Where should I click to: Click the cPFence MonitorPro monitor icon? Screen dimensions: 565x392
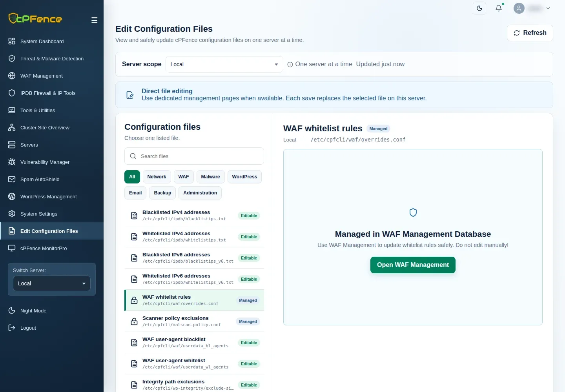click(12, 248)
